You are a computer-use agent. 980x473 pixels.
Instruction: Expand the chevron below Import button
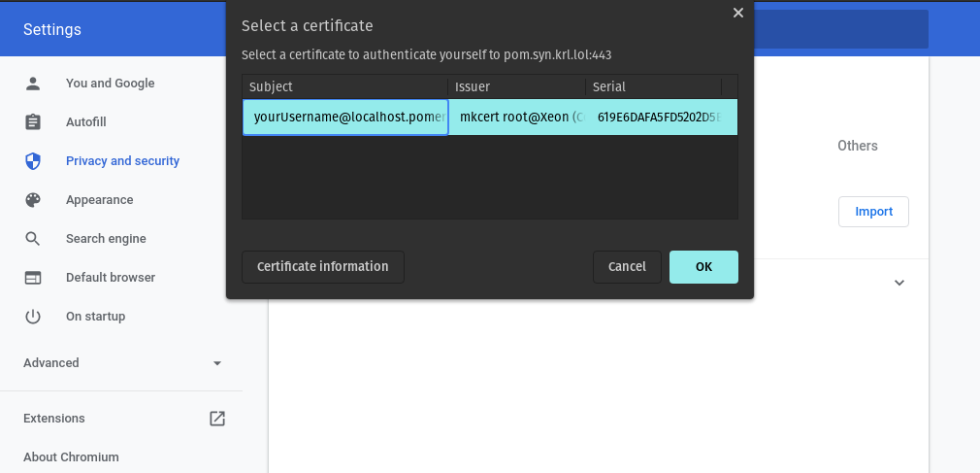coord(898,283)
